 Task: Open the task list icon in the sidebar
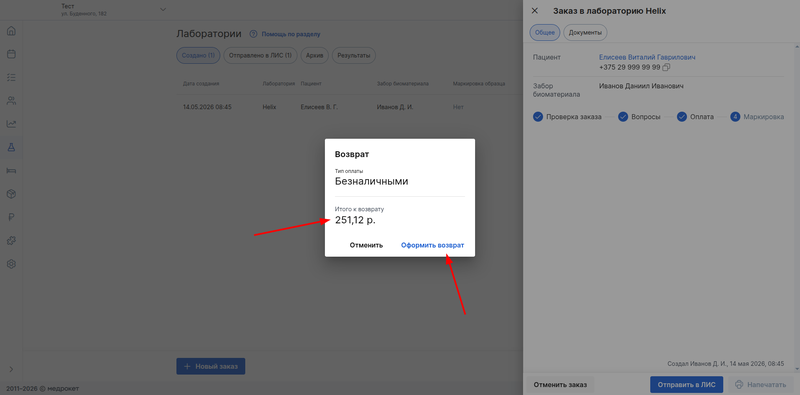click(x=11, y=78)
